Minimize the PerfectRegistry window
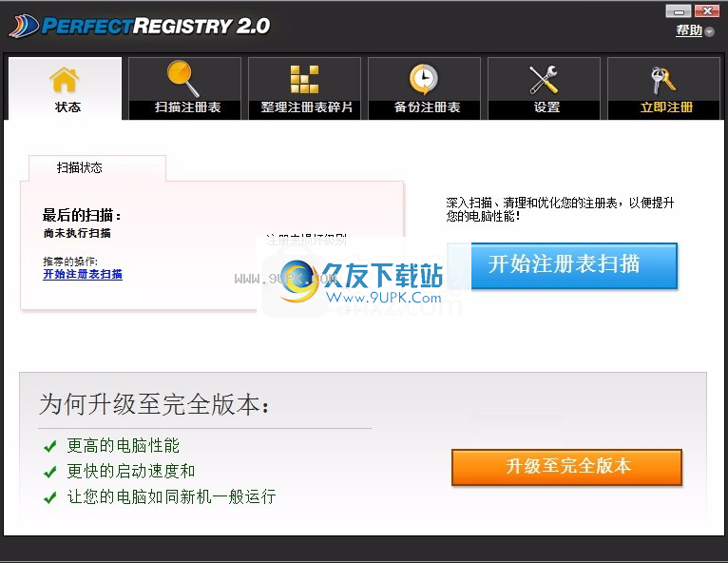 679,11
